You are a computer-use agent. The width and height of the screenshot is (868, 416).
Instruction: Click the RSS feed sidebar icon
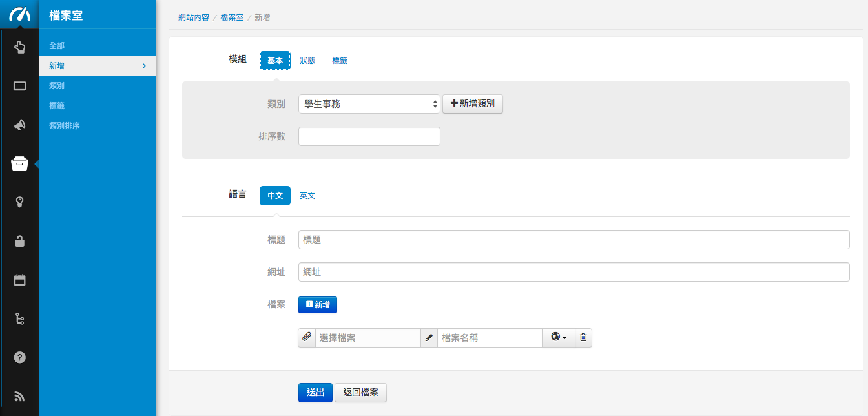[19, 396]
